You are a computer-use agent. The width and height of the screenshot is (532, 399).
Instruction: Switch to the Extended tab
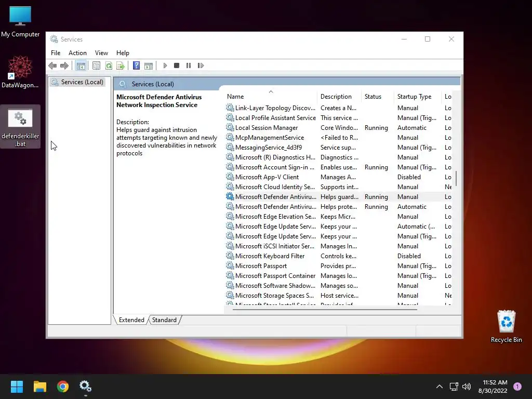pos(131,320)
